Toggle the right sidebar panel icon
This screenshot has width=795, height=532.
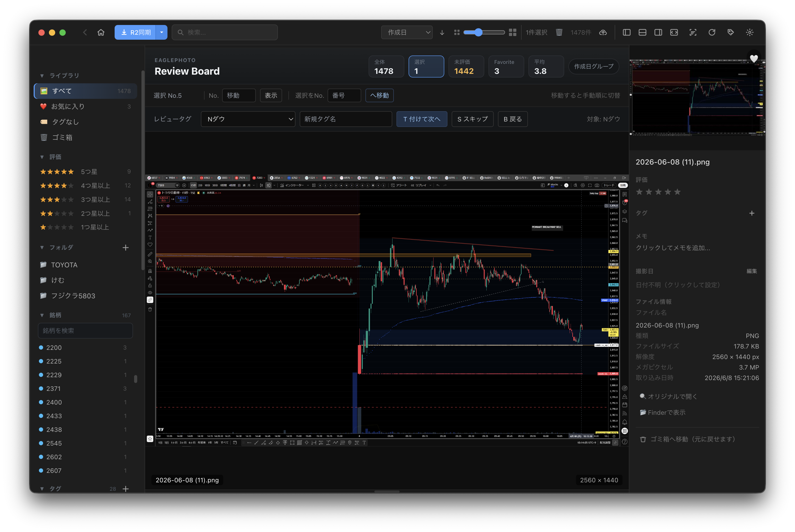click(658, 32)
